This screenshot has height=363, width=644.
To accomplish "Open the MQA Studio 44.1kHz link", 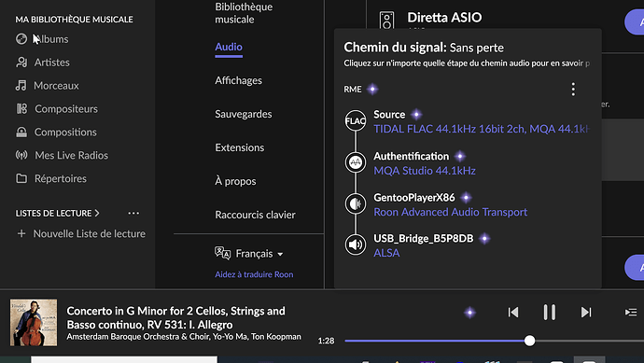I will coord(425,171).
